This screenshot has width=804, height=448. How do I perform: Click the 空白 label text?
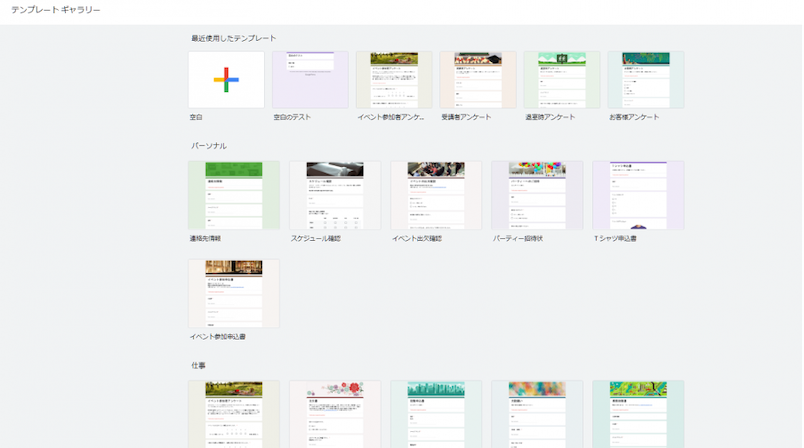click(x=196, y=117)
